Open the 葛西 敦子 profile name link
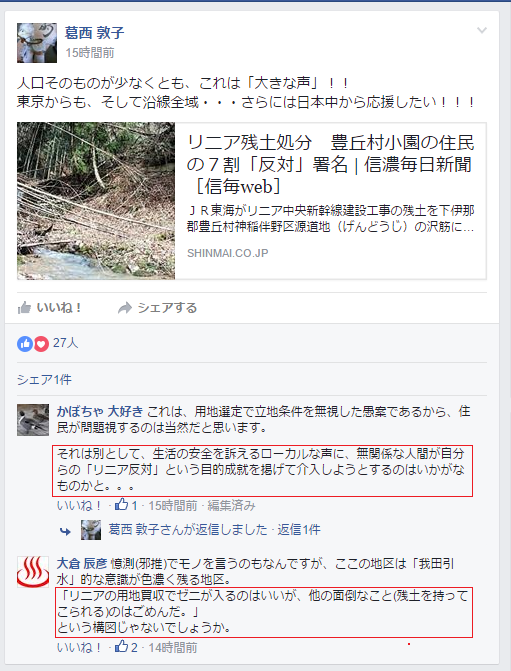 [95, 33]
